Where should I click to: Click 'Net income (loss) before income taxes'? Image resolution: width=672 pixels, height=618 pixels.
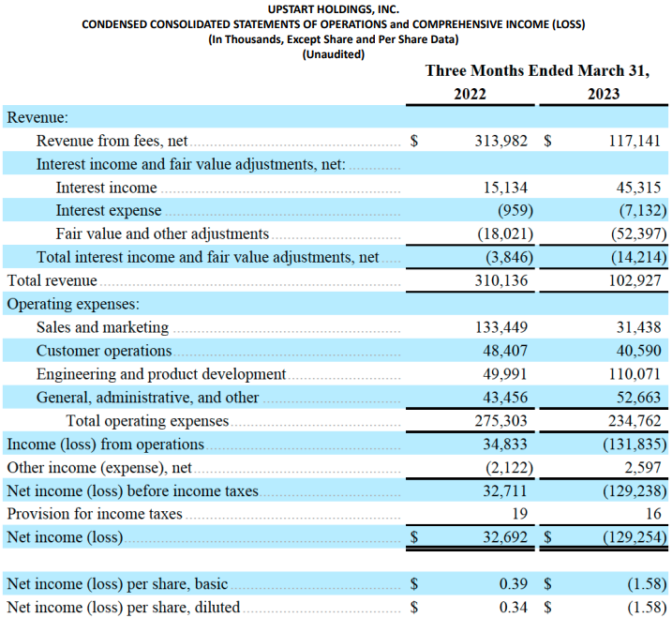133,490
